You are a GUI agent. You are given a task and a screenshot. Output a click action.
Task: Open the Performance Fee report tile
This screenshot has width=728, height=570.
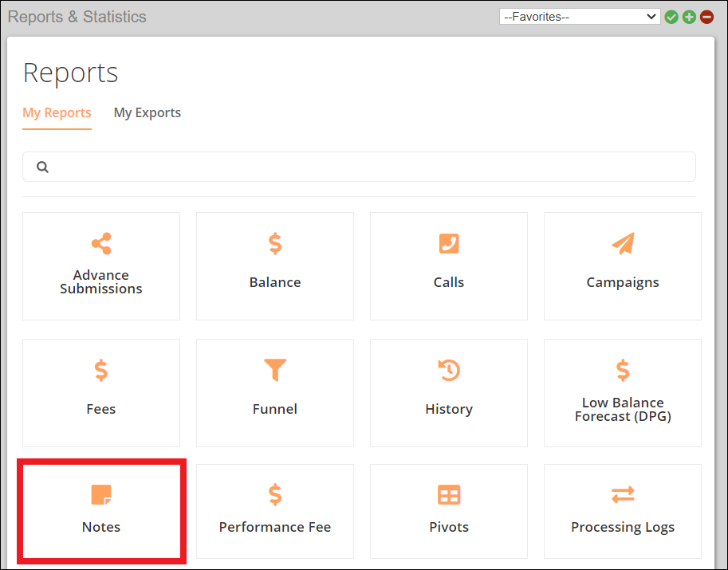pyautogui.click(x=275, y=511)
